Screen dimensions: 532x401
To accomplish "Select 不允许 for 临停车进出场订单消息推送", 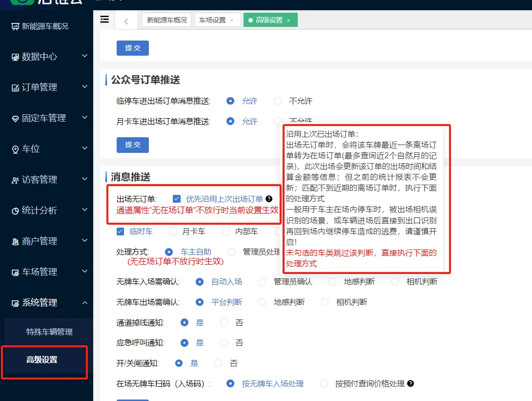I will (278, 101).
